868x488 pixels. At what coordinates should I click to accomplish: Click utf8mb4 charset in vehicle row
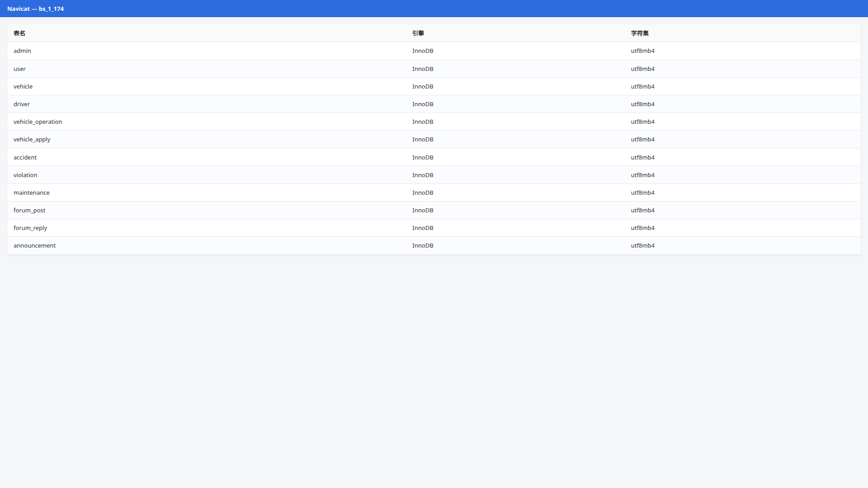coord(643,87)
